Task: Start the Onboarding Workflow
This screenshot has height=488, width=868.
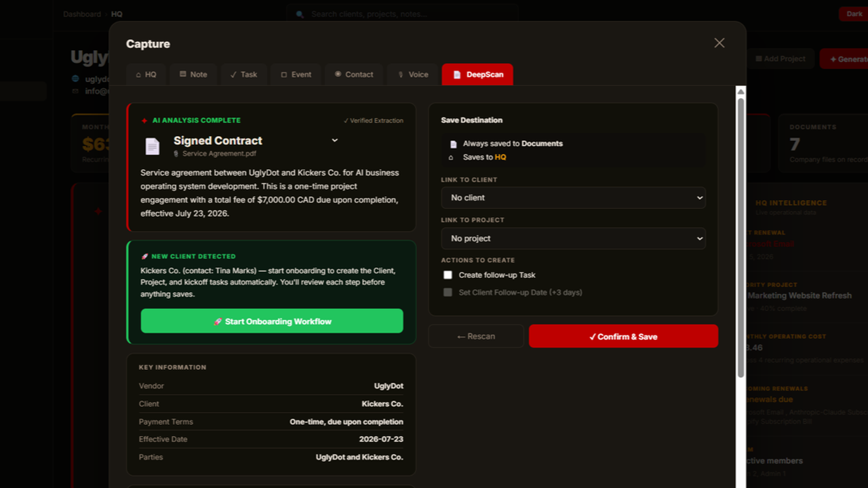Action: [x=272, y=321]
